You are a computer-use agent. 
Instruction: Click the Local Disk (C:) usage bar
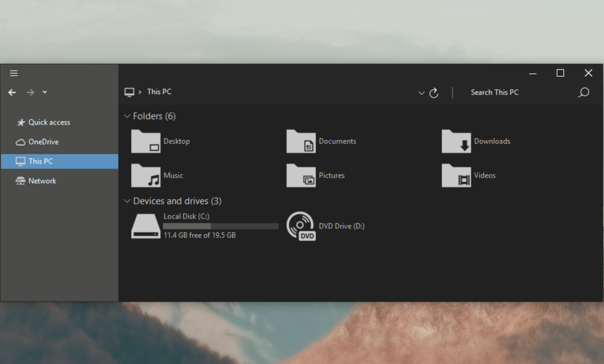click(220, 226)
